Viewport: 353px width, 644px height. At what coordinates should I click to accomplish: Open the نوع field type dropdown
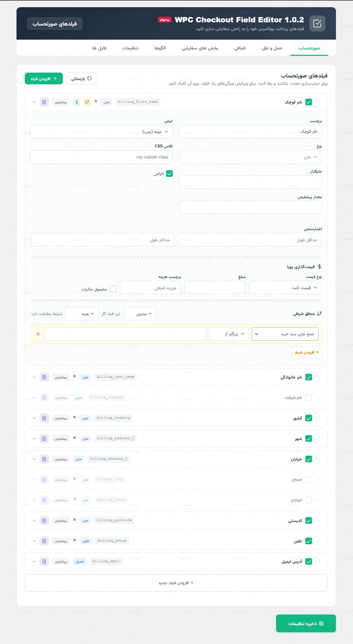click(250, 157)
